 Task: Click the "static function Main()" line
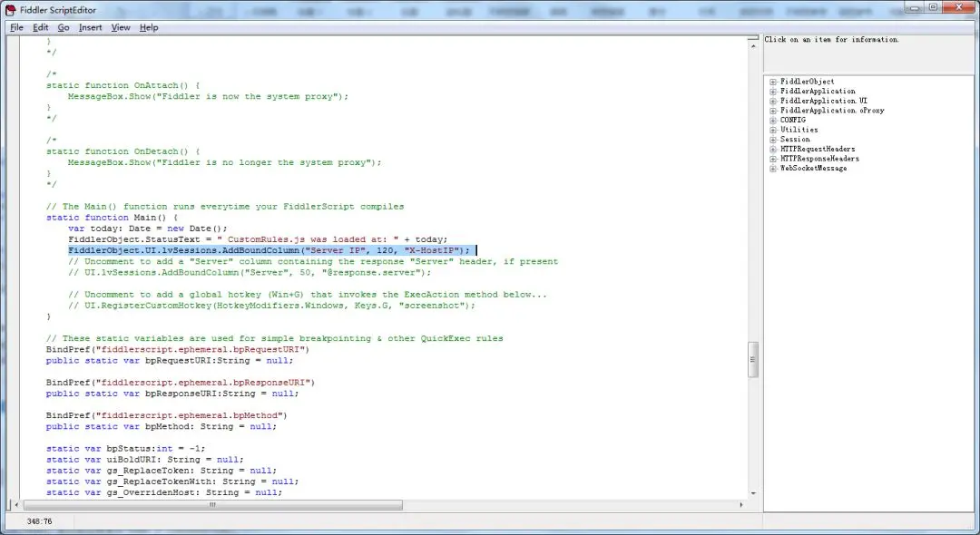tap(112, 218)
